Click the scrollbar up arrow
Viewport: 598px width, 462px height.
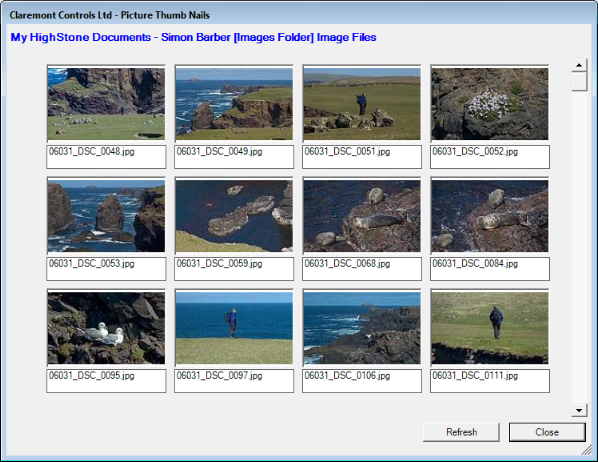pyautogui.click(x=579, y=65)
